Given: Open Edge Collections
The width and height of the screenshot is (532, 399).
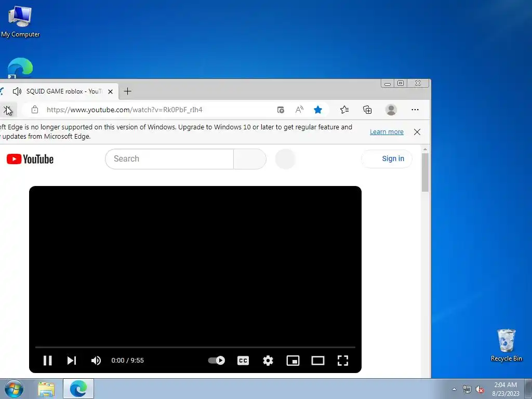Looking at the screenshot, I should (367, 110).
